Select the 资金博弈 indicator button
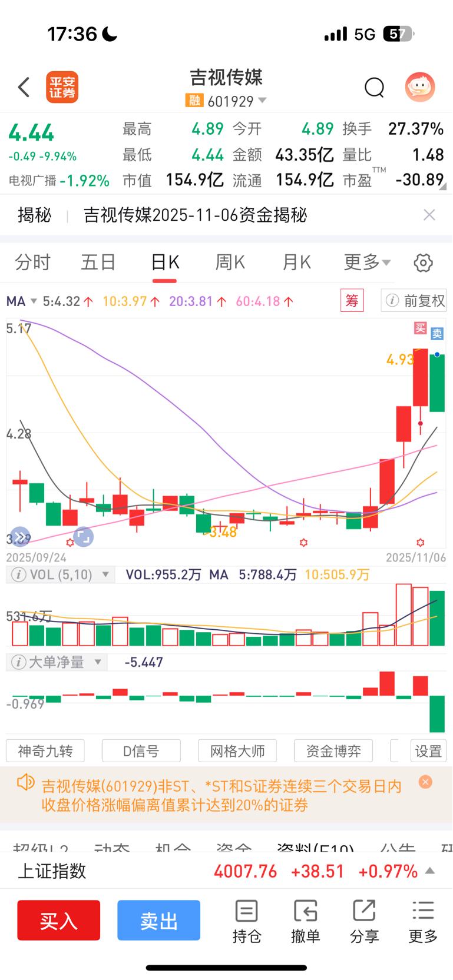Screen dimensions: 453x980 (x=333, y=751)
